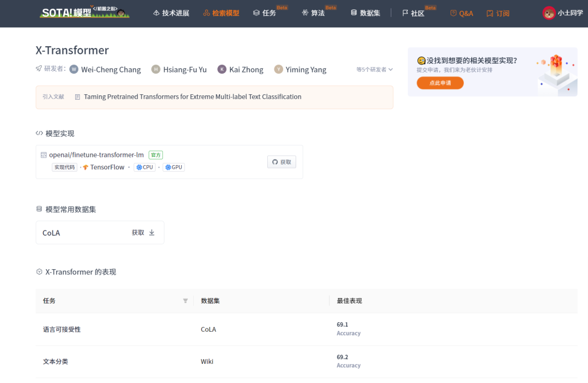This screenshot has width=588, height=383.
Task: Click the layers icon beside 任务
Action: (256, 13)
